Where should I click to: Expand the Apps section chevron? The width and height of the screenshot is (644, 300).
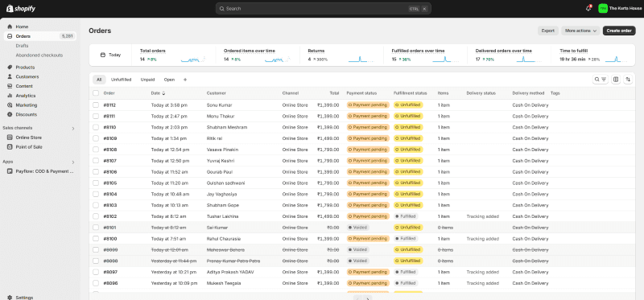[73, 162]
